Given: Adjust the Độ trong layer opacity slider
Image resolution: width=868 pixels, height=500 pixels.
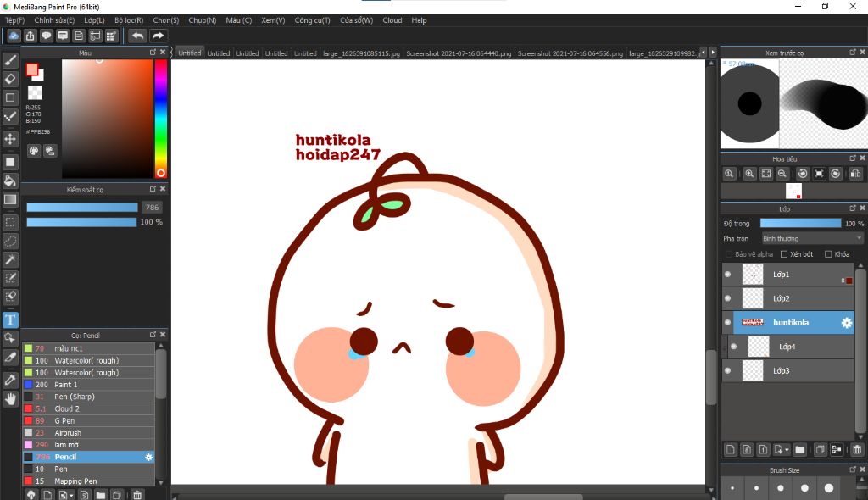Looking at the screenshot, I should tap(800, 223).
